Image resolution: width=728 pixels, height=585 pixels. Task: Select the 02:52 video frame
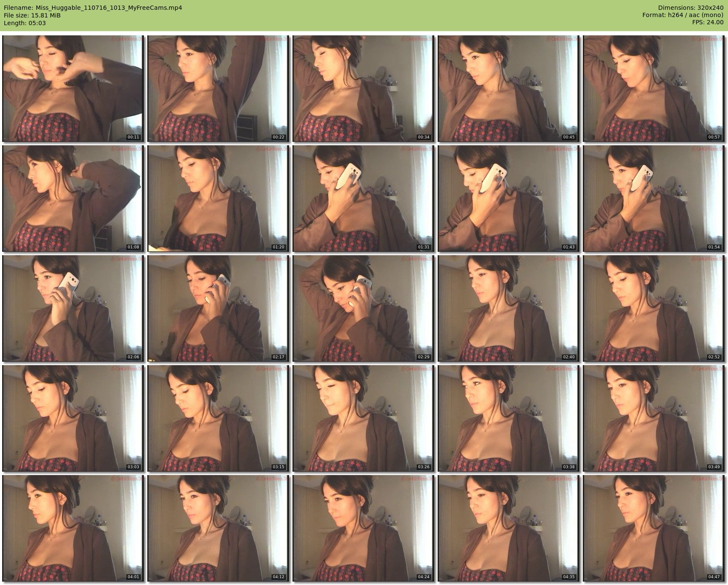click(x=653, y=308)
